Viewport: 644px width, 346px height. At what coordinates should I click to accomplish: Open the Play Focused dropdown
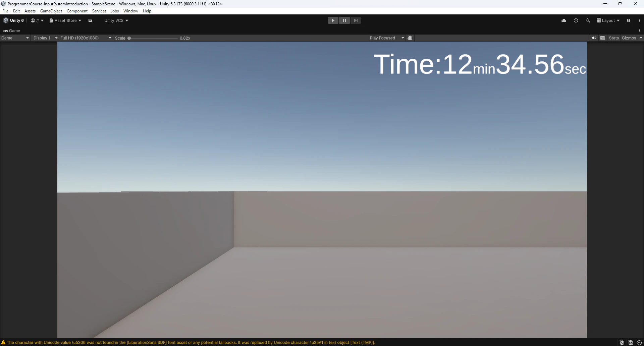tap(387, 38)
